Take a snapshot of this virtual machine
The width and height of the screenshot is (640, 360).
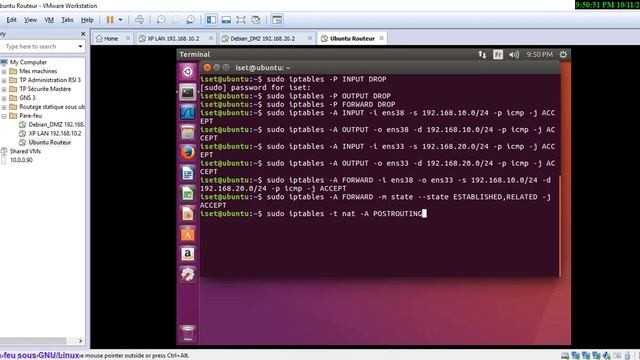tap(161, 20)
